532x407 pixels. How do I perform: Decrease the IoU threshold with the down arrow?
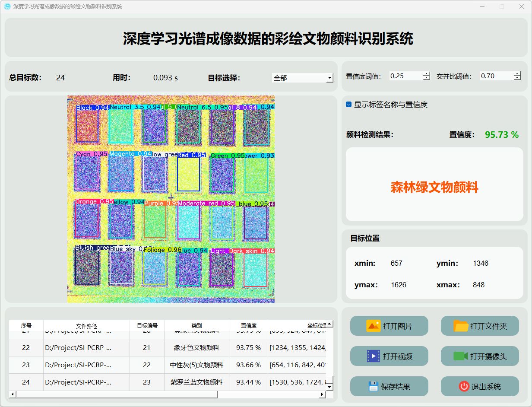517,78
